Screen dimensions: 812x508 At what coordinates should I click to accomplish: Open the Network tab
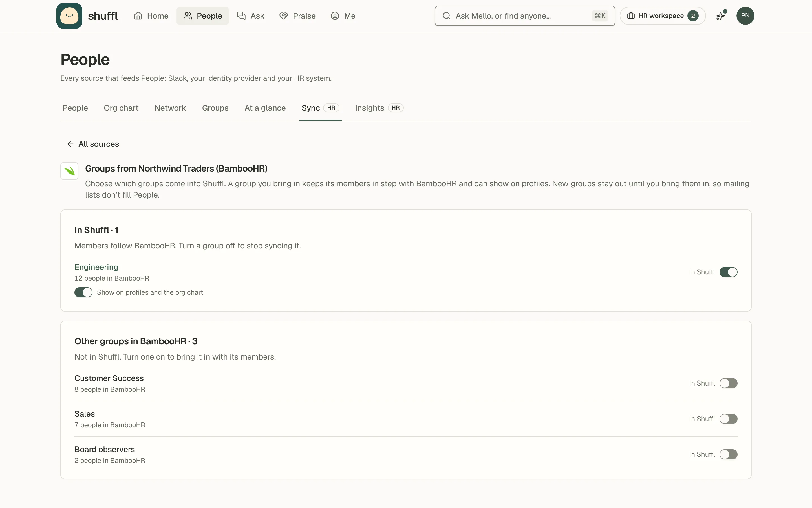click(x=170, y=108)
